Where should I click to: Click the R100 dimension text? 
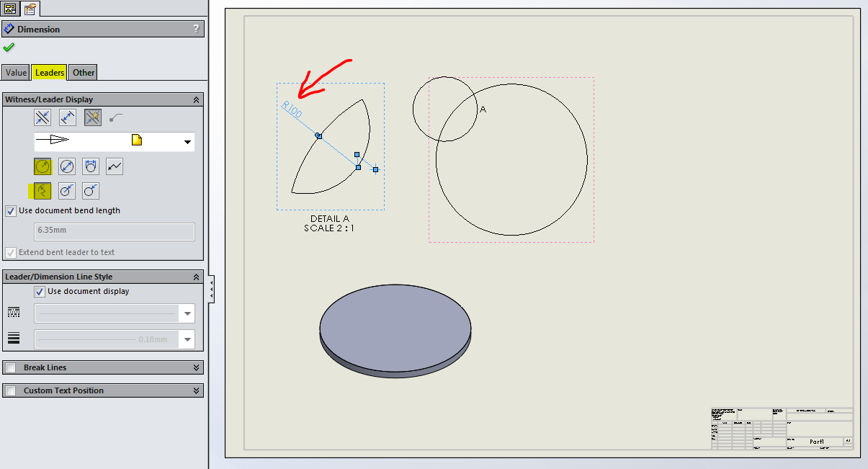[x=292, y=110]
